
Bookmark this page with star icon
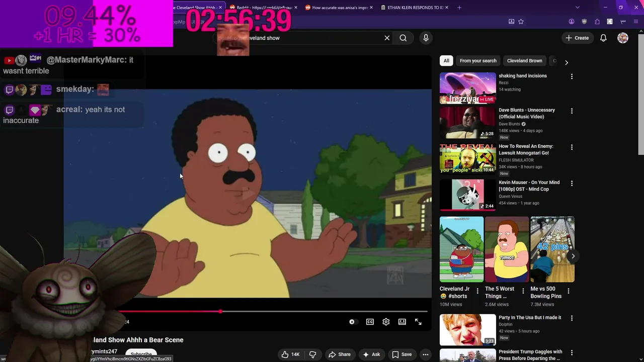point(521,22)
